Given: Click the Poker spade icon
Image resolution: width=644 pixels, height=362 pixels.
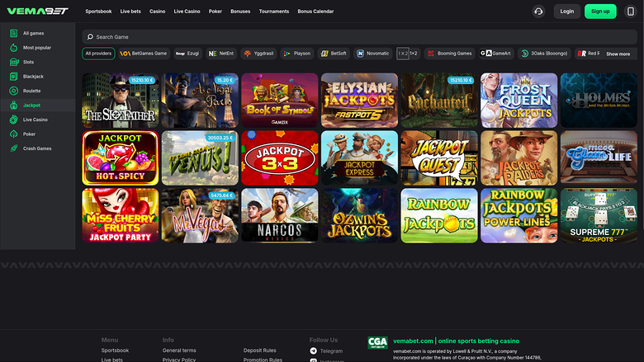Looking at the screenshot, I should [13, 134].
